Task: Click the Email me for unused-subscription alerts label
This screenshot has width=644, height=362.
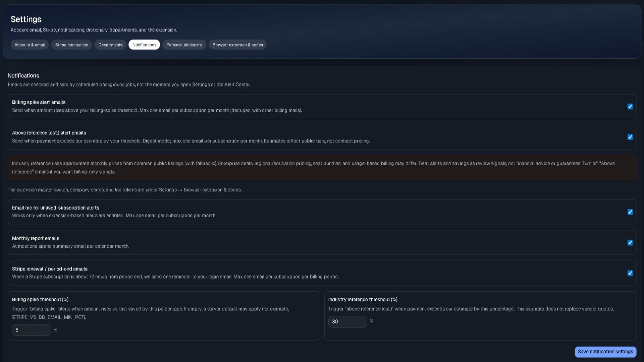Action: [x=56, y=208]
